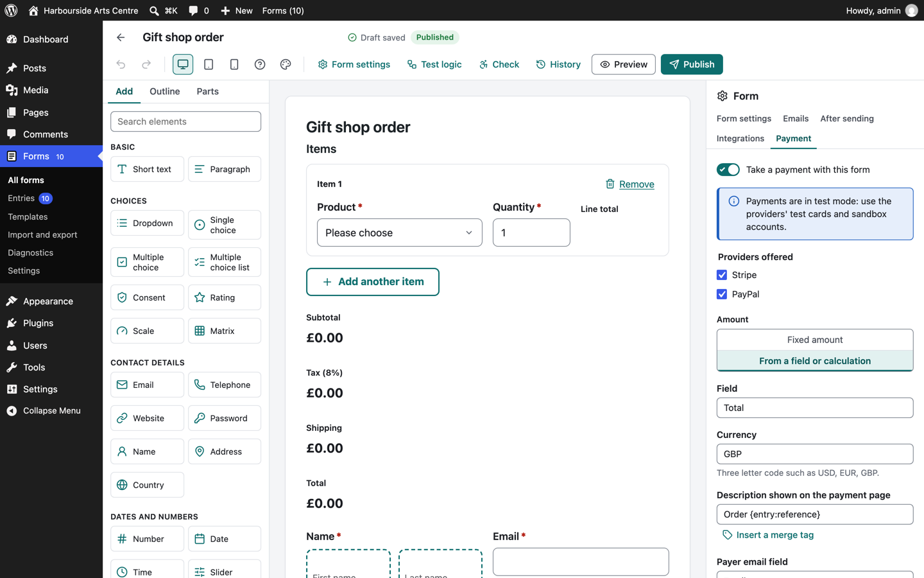This screenshot has height=578, width=924.
Task: Click the WordPress logo in admin bar
Action: coord(11,10)
